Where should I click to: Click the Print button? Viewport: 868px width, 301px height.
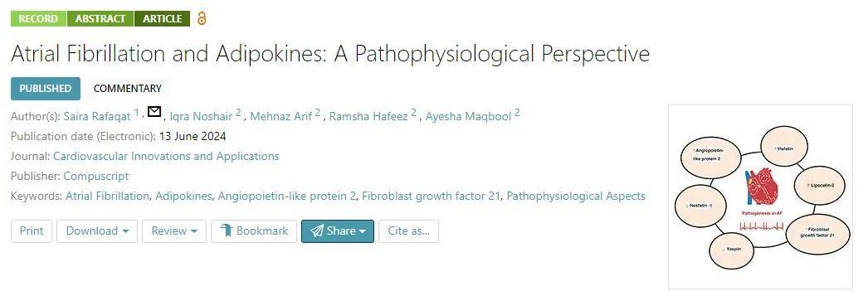32,231
